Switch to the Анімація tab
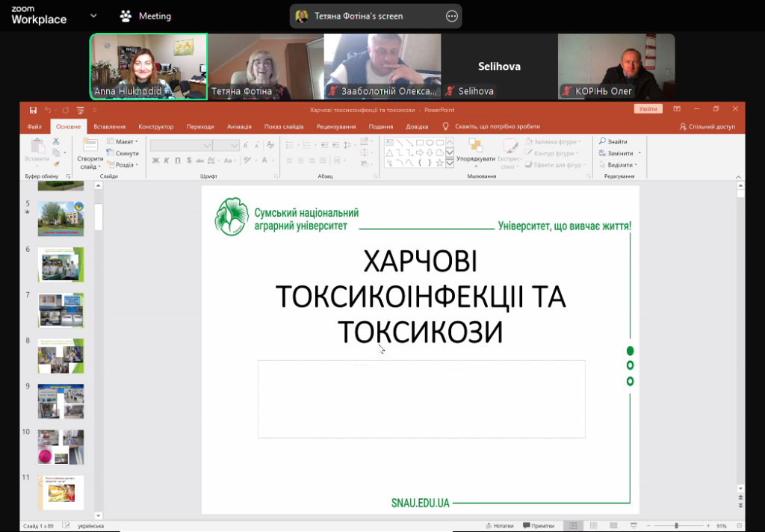The width and height of the screenshot is (765, 532). [239, 126]
